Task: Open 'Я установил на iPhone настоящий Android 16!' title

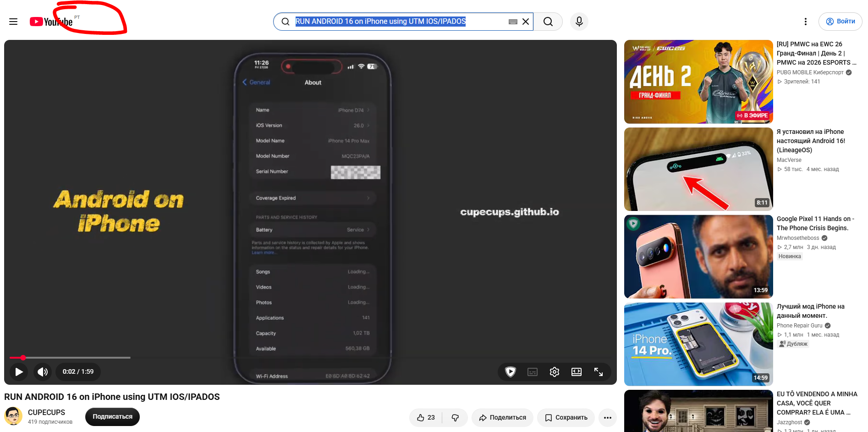Action: (811, 141)
